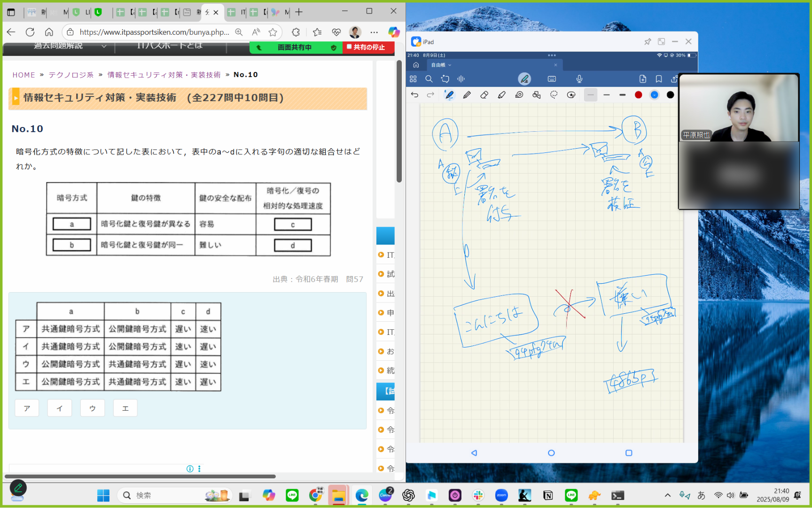Choose answer ウ
Screen dimensions: 812x508
click(93, 408)
